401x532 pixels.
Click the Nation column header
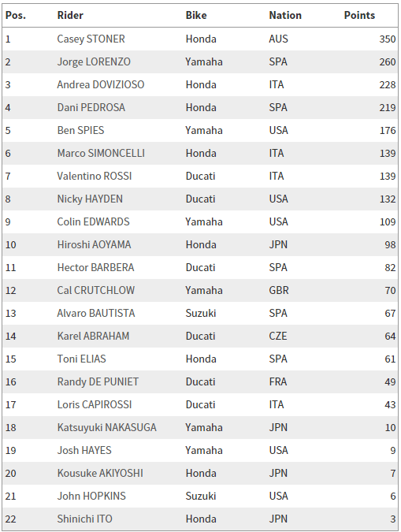(x=285, y=15)
